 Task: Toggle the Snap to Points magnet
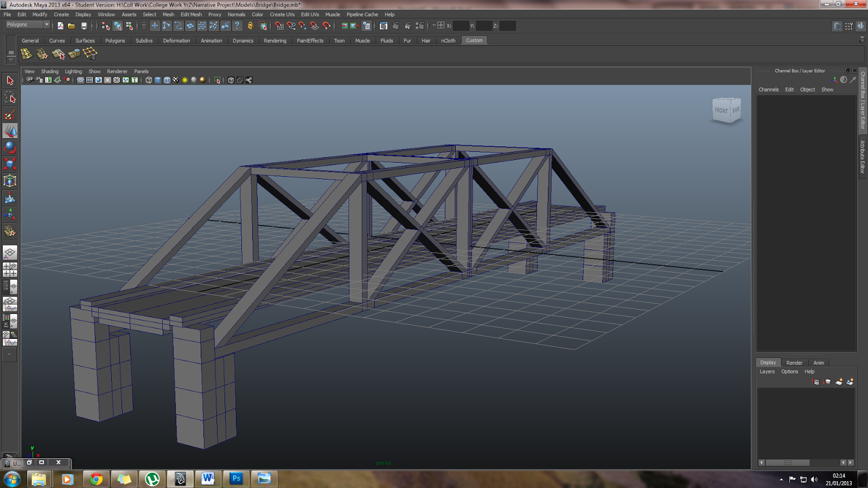pyautogui.click(x=302, y=25)
